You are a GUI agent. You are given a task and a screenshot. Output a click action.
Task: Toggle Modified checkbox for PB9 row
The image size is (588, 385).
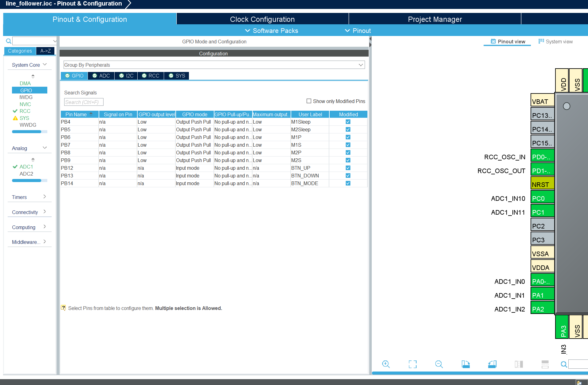coord(348,160)
